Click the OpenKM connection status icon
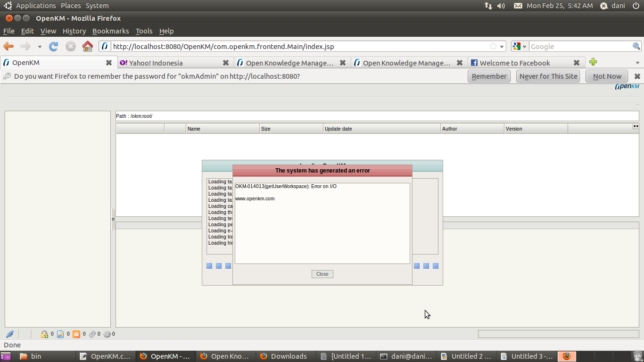644x362 pixels. pos(10,334)
